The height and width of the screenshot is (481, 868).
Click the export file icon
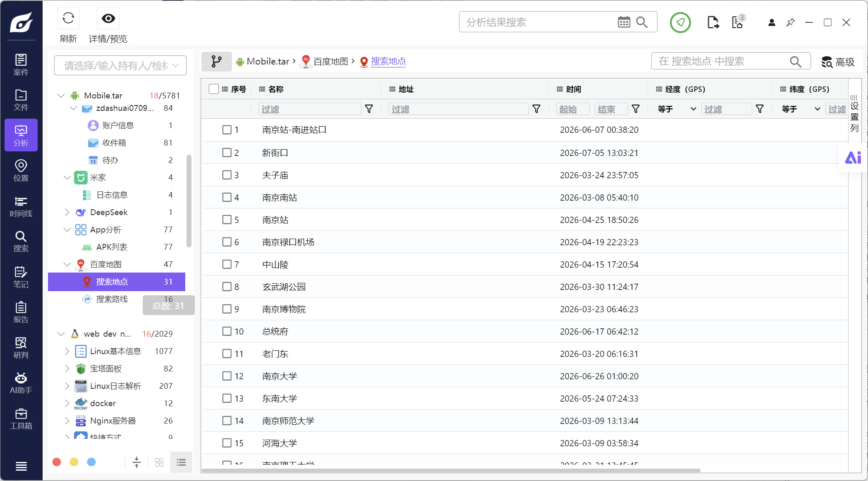coord(713,22)
